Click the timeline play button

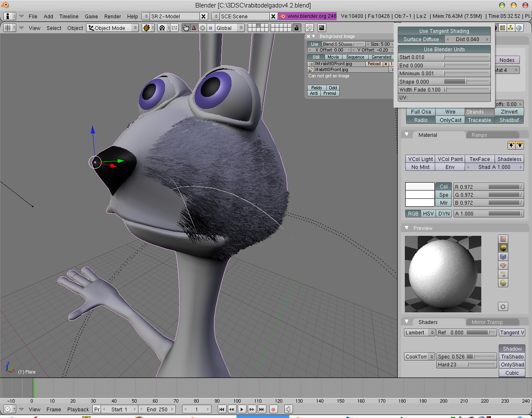click(242, 409)
